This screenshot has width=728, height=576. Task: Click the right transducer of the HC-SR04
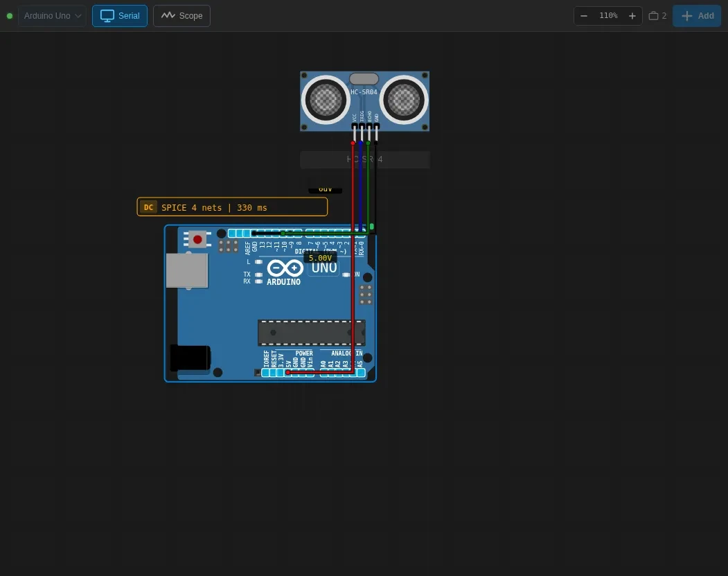[x=404, y=100]
